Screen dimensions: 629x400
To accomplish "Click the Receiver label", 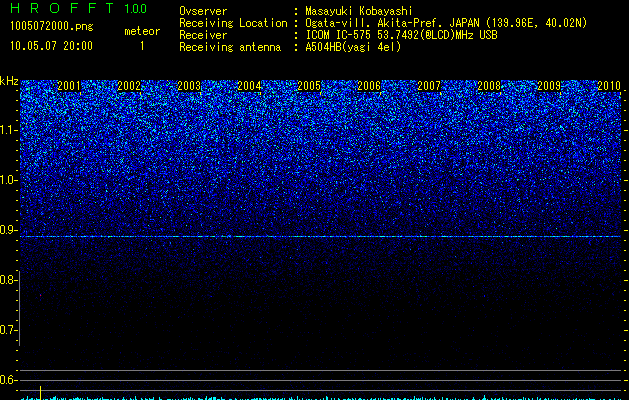I will 203,35.
